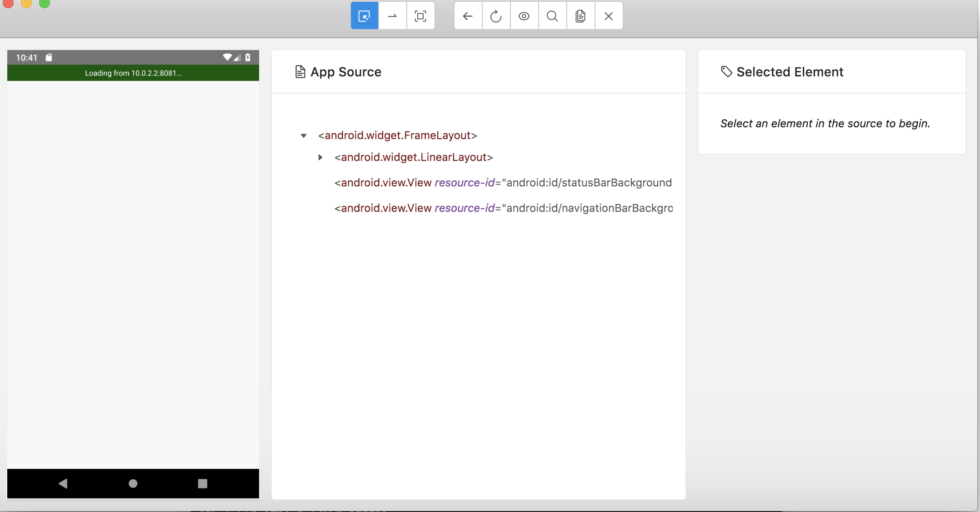This screenshot has height=512, width=980.
Task: Click the tag icon beside Selected Element
Action: (726, 72)
